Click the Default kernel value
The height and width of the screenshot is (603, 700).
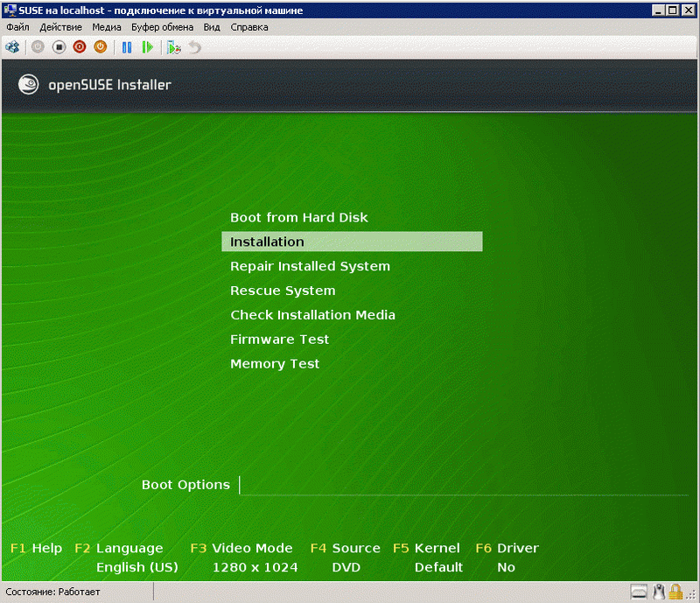(x=439, y=567)
